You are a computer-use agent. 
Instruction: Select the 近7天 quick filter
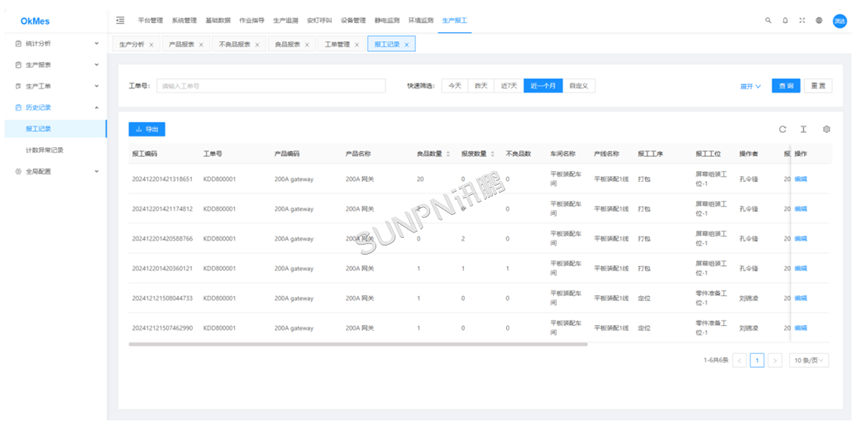click(509, 86)
